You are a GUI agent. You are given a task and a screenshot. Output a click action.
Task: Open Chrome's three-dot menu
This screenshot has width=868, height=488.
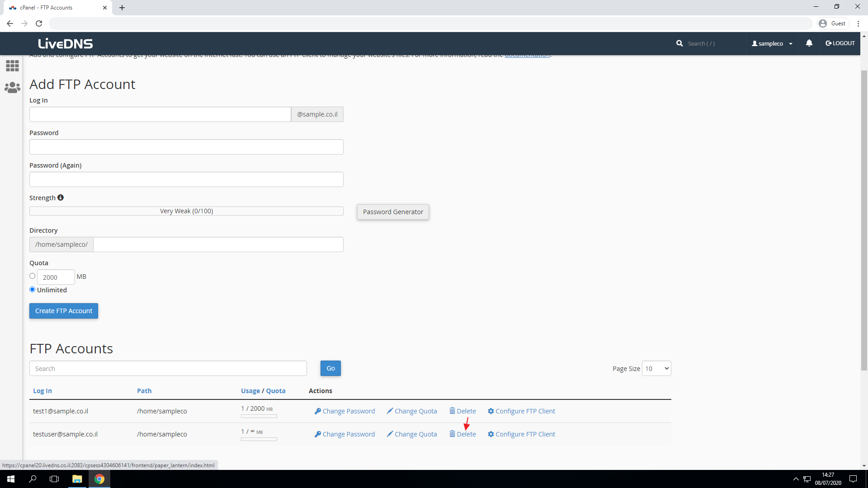point(858,23)
